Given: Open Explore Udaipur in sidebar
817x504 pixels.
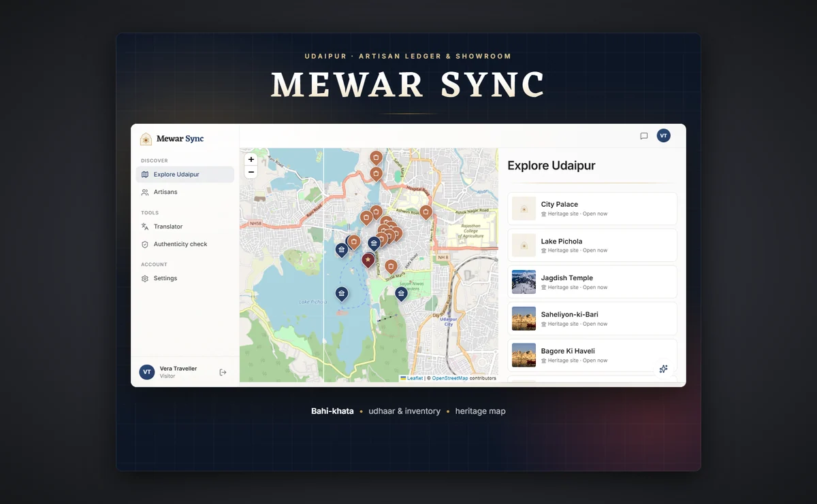Looking at the screenshot, I should (185, 174).
